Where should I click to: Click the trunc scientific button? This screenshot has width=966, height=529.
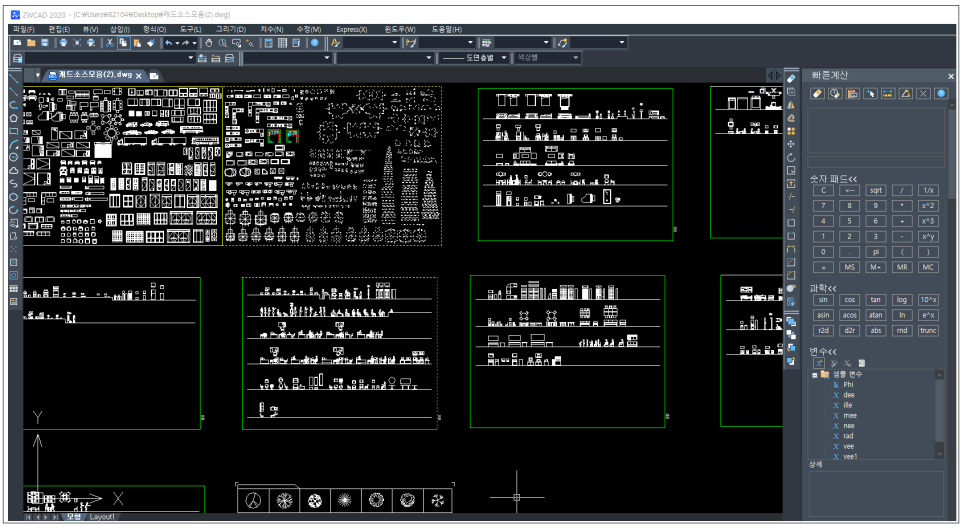pyautogui.click(x=928, y=331)
